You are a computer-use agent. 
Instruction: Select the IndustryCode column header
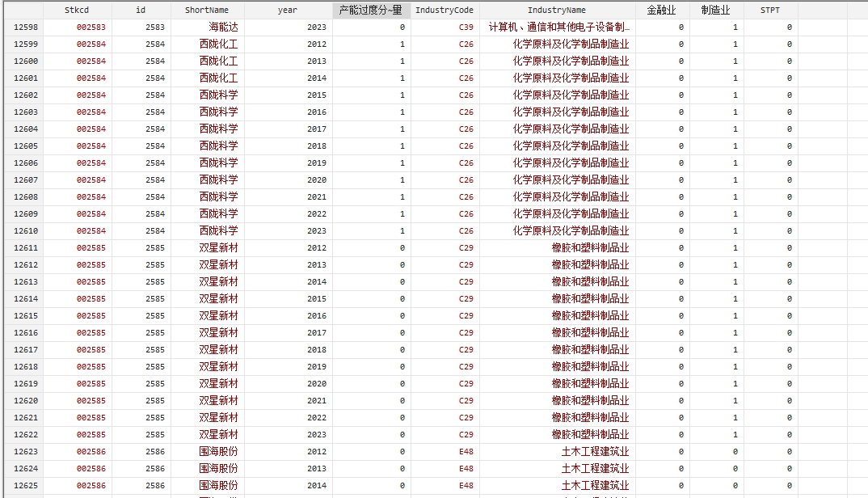pyautogui.click(x=445, y=10)
